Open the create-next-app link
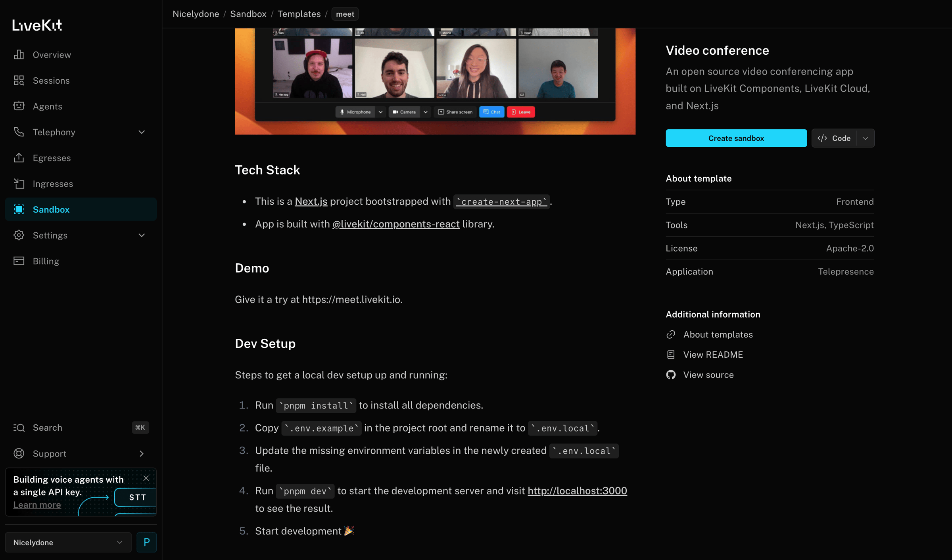The image size is (952, 560). click(501, 201)
